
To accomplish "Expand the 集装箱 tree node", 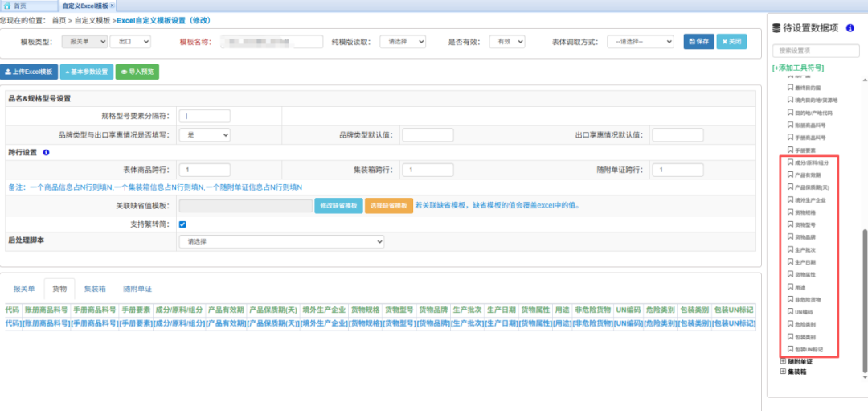I will click(784, 372).
